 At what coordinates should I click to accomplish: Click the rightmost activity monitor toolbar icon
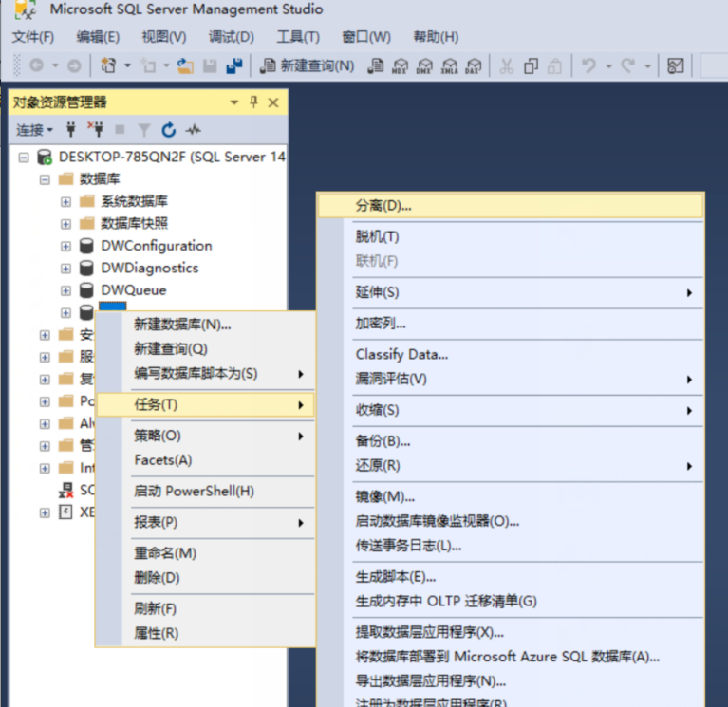[x=676, y=65]
